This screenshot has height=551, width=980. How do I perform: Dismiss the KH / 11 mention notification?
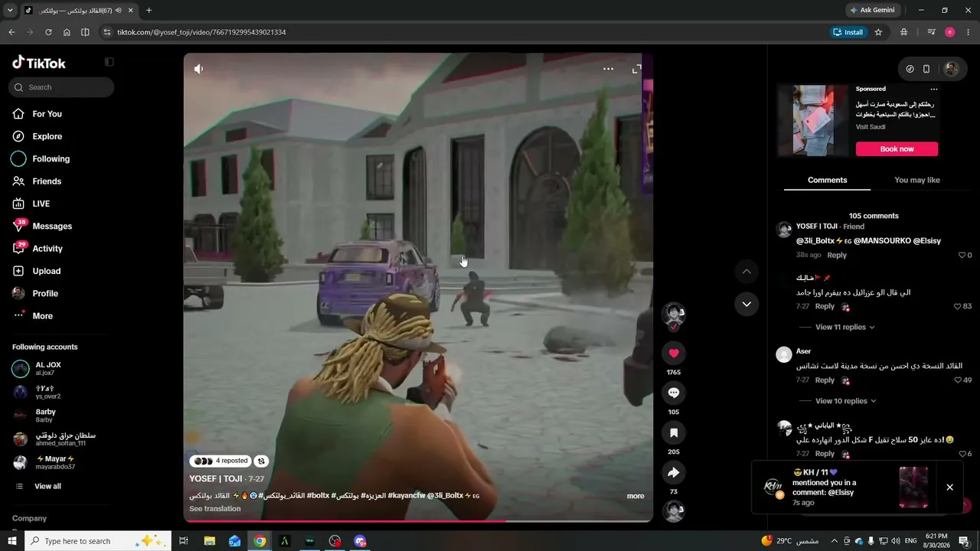(x=949, y=487)
